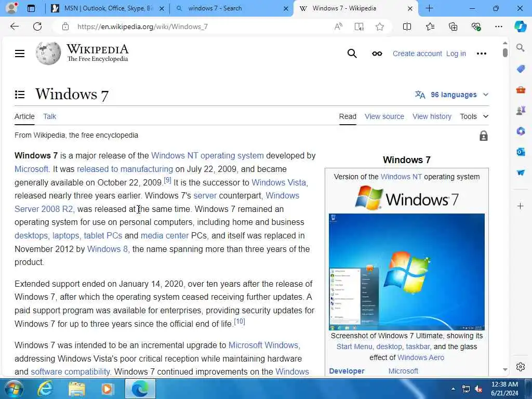Open the sidebar Drop paper-plane icon
This screenshot has height=399, width=532.
click(x=521, y=172)
